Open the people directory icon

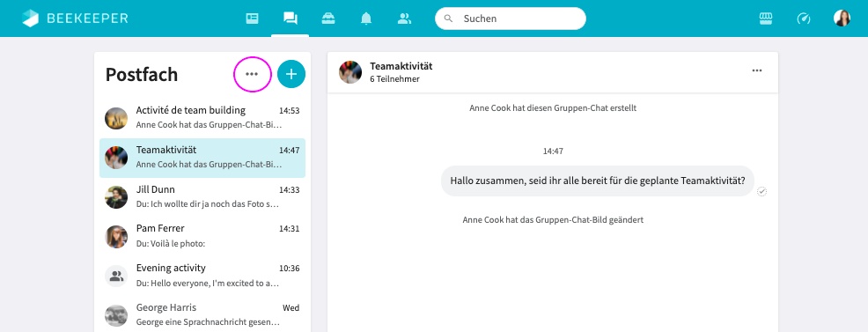tap(405, 18)
